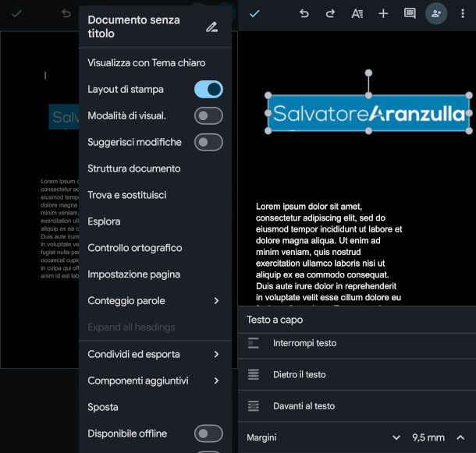476x453 pixels.
Task: Tap the dimmed checkmark in left screen
Action: pyautogui.click(x=16, y=13)
